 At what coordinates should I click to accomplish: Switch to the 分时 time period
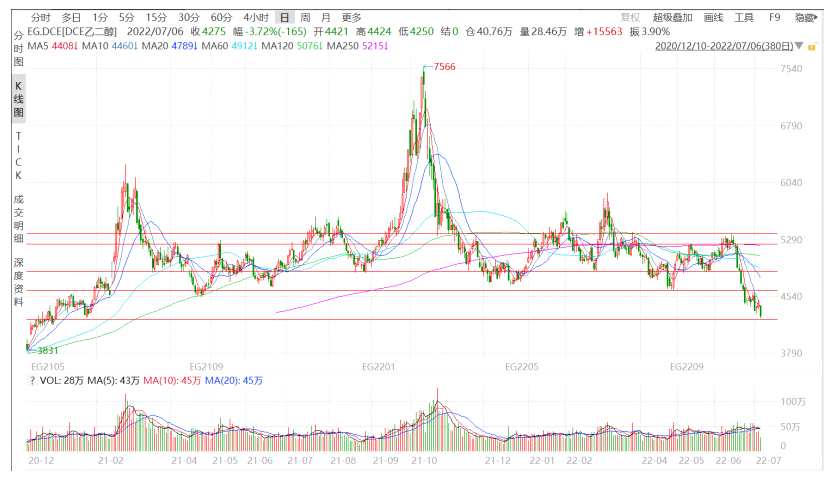[x=41, y=18]
